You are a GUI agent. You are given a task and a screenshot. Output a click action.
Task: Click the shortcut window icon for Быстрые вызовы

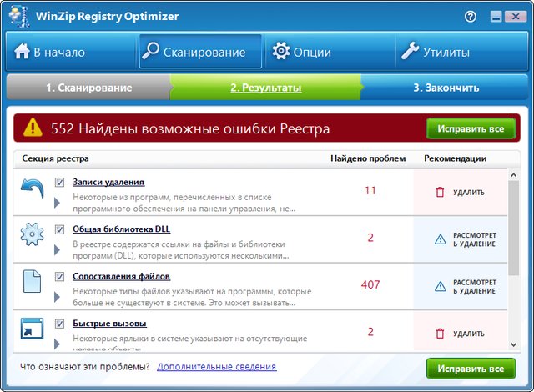(x=32, y=329)
